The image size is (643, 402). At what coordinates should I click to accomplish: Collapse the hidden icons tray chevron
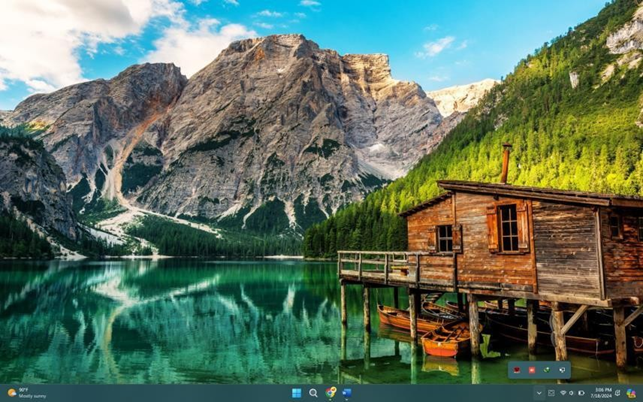[x=539, y=393]
